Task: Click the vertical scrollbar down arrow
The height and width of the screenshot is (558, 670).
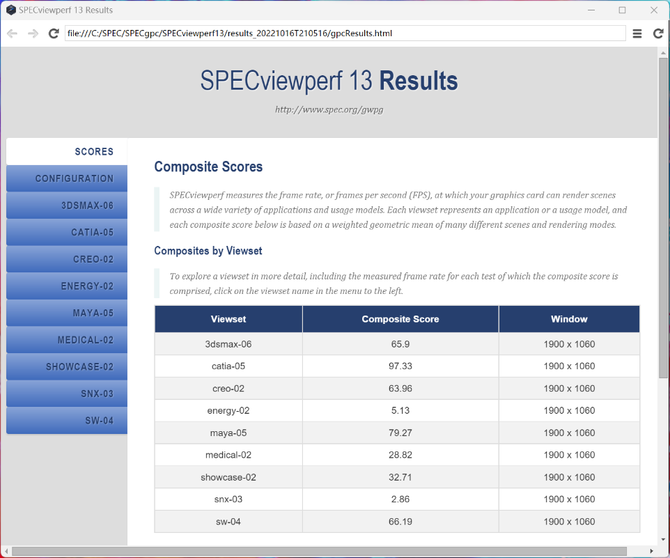Action: coord(664,539)
